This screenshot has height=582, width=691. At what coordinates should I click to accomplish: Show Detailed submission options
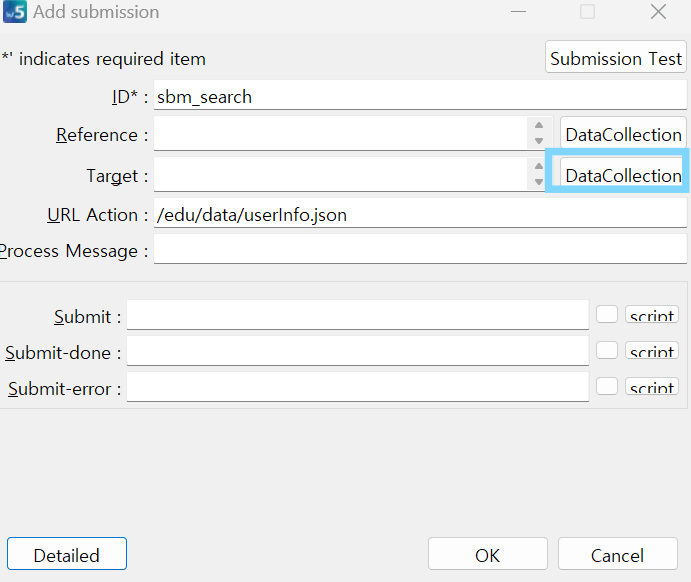[67, 554]
